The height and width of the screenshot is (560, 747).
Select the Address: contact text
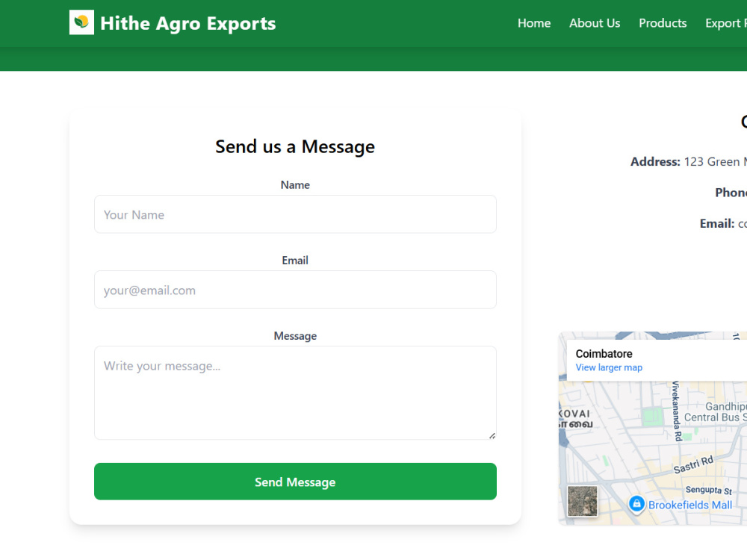[x=655, y=162]
